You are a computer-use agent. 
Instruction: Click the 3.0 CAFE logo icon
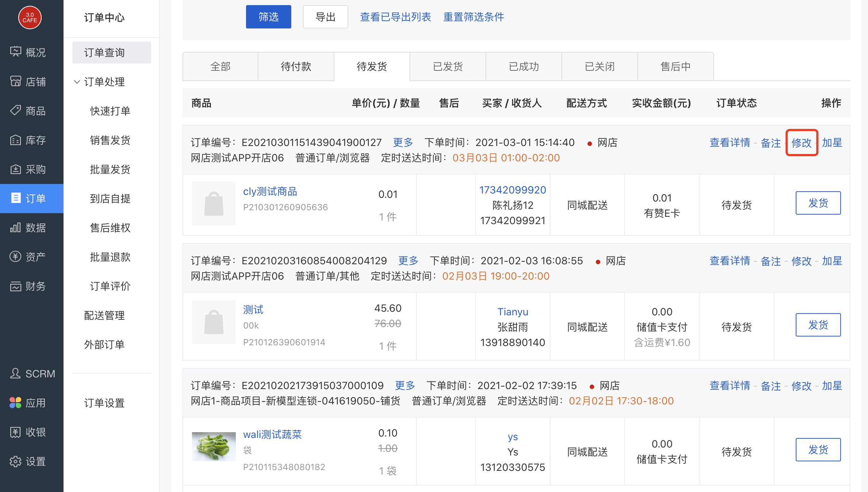(30, 17)
